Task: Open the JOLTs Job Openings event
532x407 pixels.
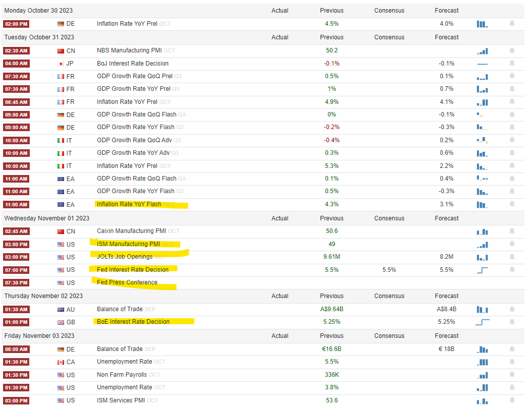Action: click(125, 257)
